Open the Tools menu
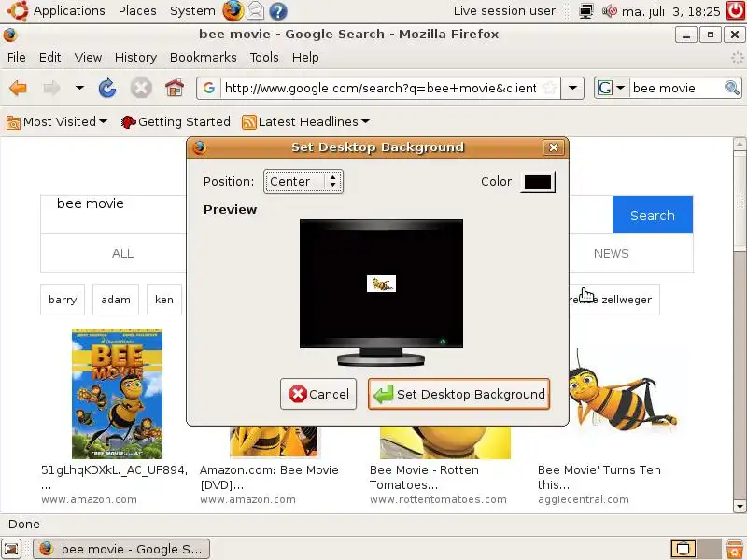The width and height of the screenshot is (747, 560). tap(264, 58)
